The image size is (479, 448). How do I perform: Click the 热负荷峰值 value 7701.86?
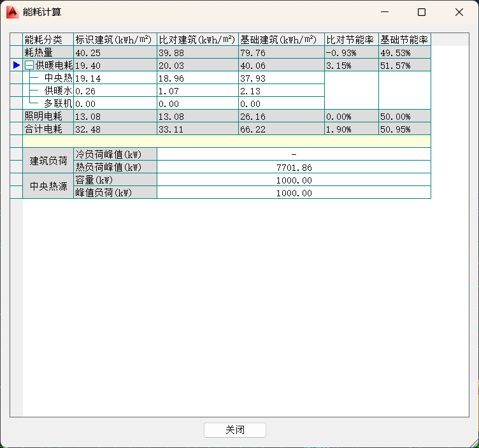coord(294,167)
